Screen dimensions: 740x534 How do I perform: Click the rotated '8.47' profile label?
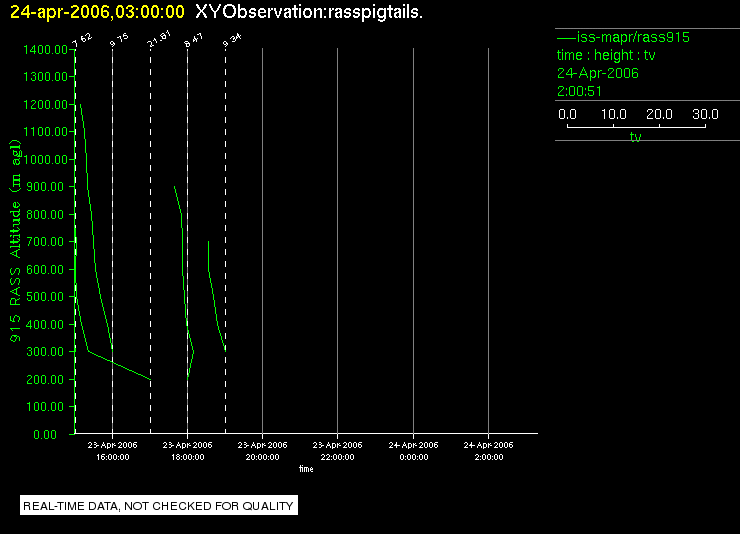(x=193, y=41)
